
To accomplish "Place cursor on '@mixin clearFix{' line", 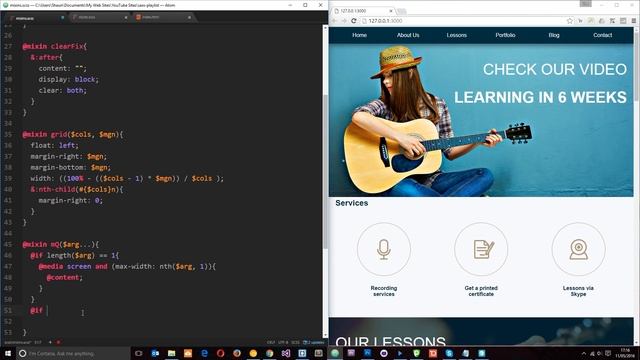I will (55, 47).
